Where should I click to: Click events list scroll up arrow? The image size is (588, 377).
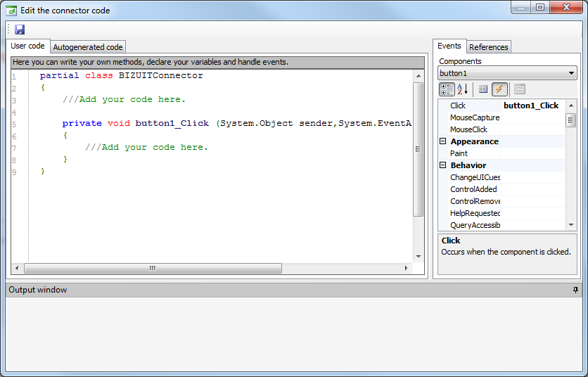[571, 106]
